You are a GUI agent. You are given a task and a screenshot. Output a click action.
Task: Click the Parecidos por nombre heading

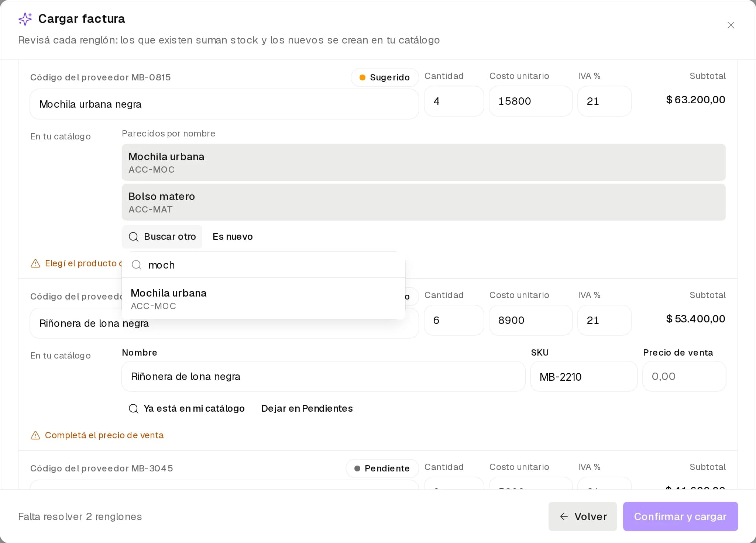pyautogui.click(x=168, y=134)
